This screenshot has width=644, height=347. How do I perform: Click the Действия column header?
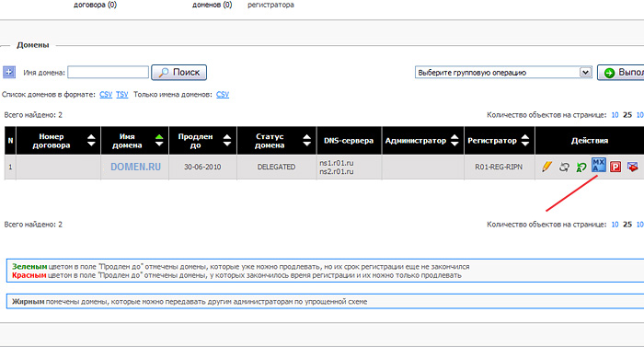[590, 141]
